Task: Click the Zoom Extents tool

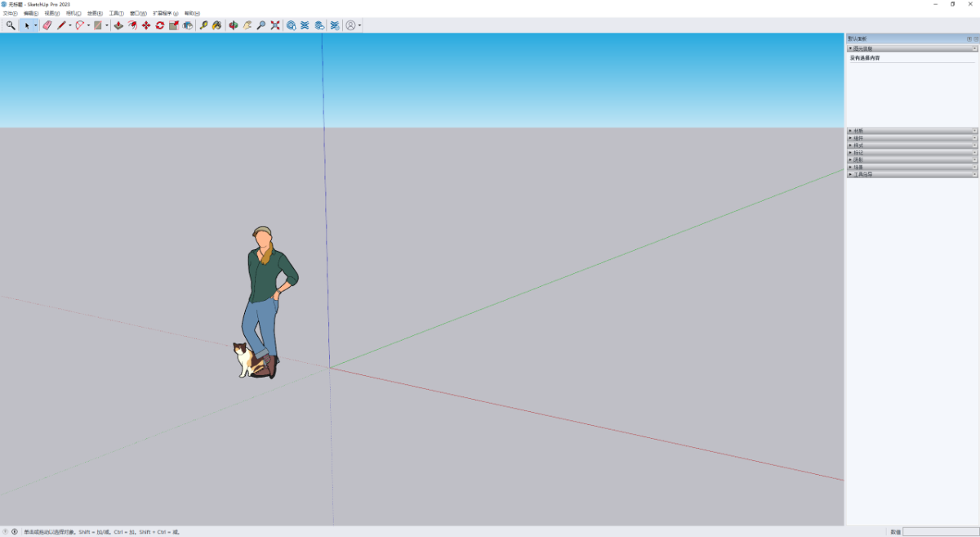Action: 275,25
